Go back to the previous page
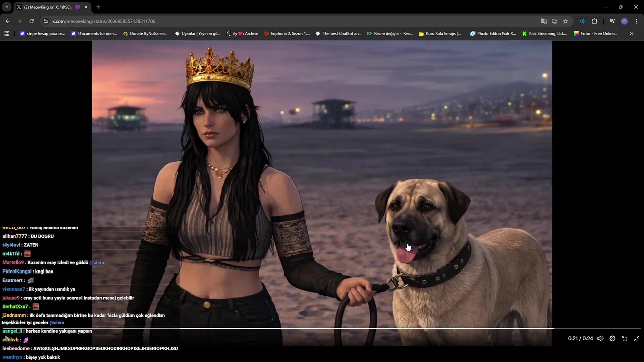Screen dimensions: 644x362 pos(7,21)
